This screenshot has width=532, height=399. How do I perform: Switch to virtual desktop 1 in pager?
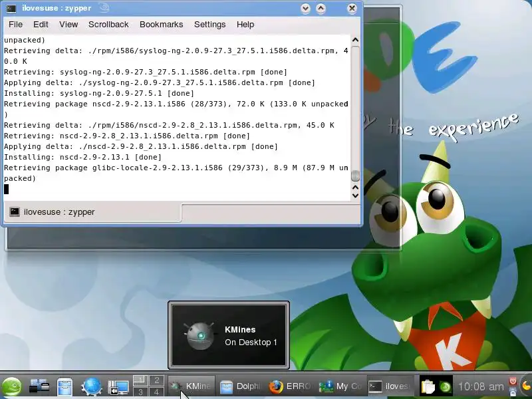[140, 380]
